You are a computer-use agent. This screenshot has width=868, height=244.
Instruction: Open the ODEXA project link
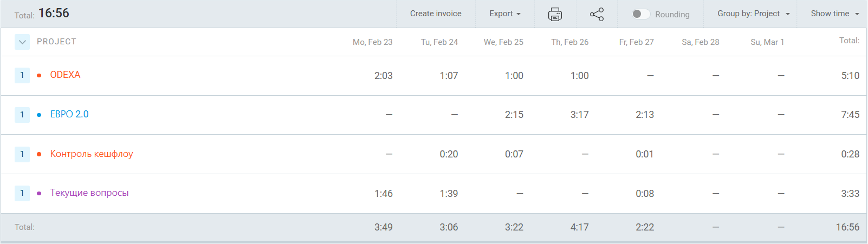65,75
